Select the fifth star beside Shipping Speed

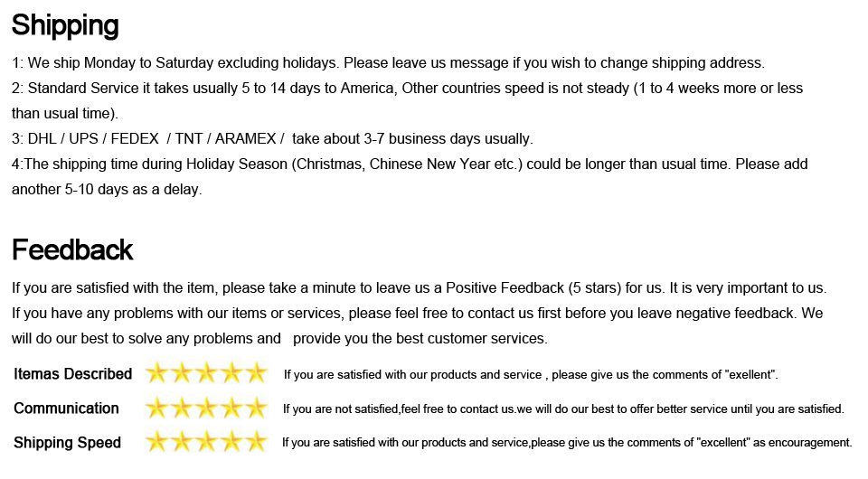point(256,442)
